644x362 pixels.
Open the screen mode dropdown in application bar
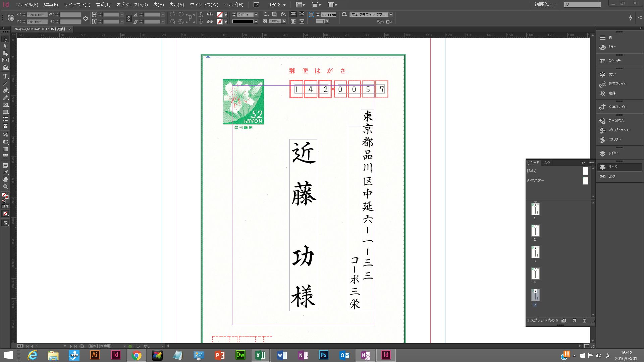[x=316, y=5]
